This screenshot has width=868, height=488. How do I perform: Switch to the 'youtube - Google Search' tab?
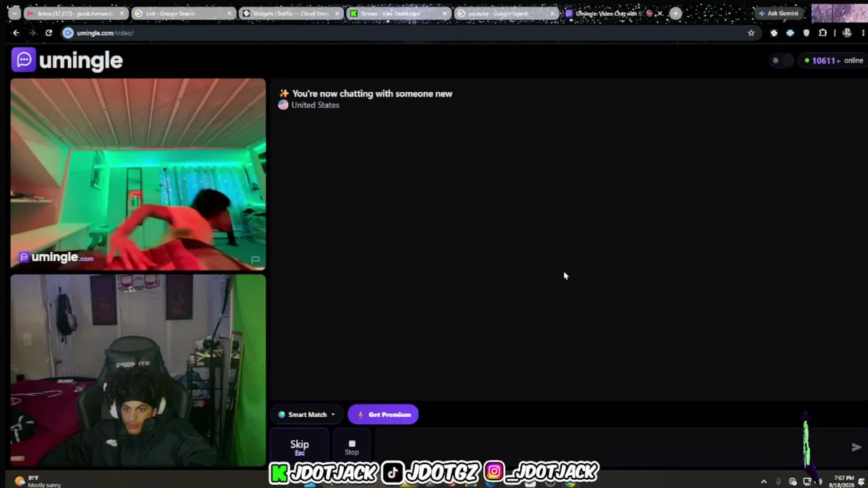click(506, 14)
